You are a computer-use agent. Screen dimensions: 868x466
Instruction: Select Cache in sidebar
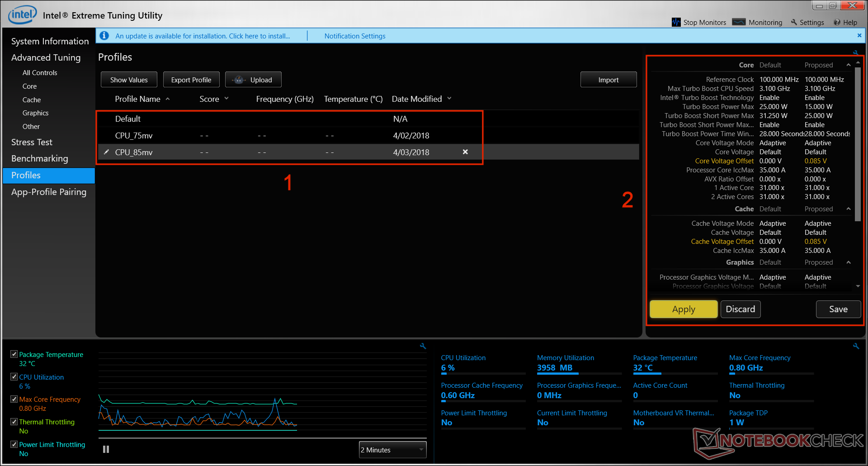tap(32, 100)
